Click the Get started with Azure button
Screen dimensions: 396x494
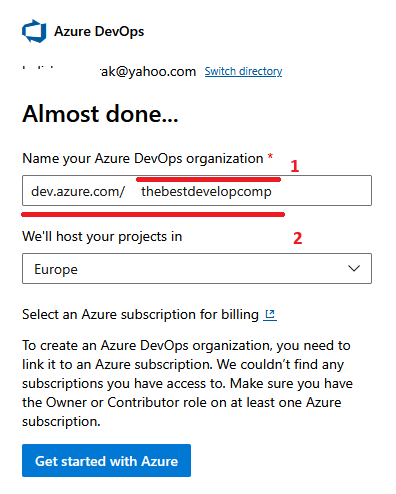pos(106,460)
